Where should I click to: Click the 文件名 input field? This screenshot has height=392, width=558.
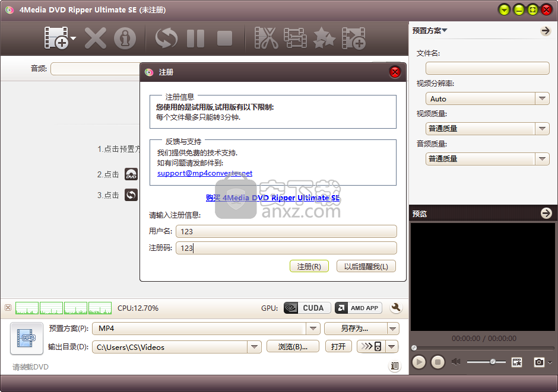(487, 68)
